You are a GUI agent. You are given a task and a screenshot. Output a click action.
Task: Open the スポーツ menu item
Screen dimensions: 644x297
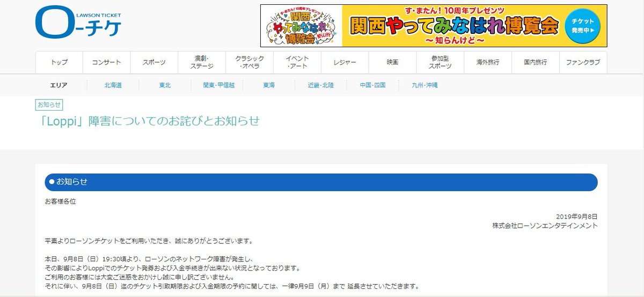(x=154, y=62)
